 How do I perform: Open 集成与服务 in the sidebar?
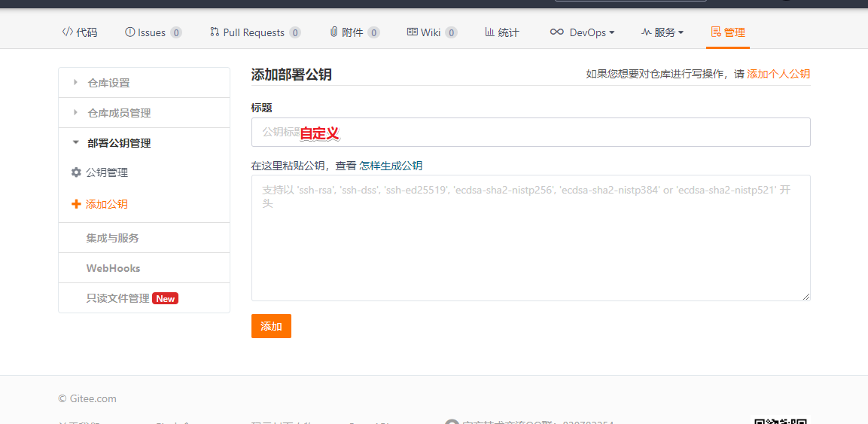(112, 238)
